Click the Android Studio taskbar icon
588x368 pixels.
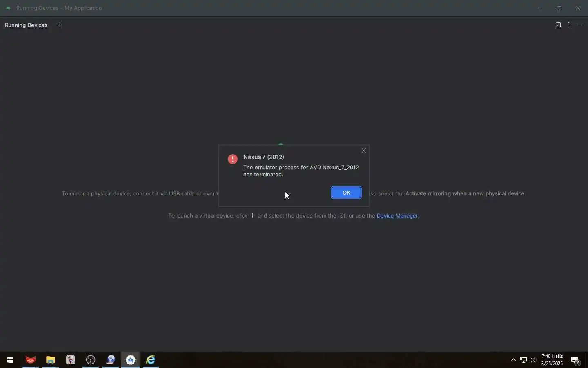tap(131, 360)
